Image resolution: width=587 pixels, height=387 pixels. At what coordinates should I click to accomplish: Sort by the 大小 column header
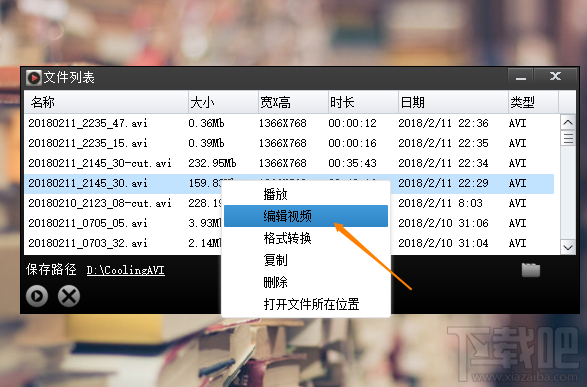tap(223, 102)
